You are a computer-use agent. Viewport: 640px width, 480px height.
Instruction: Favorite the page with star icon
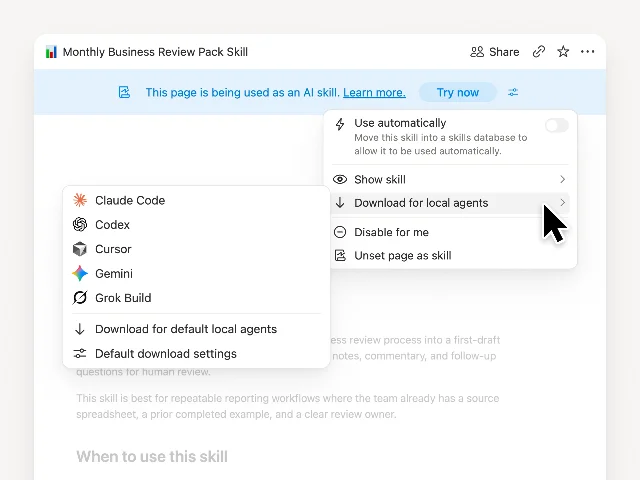click(563, 51)
